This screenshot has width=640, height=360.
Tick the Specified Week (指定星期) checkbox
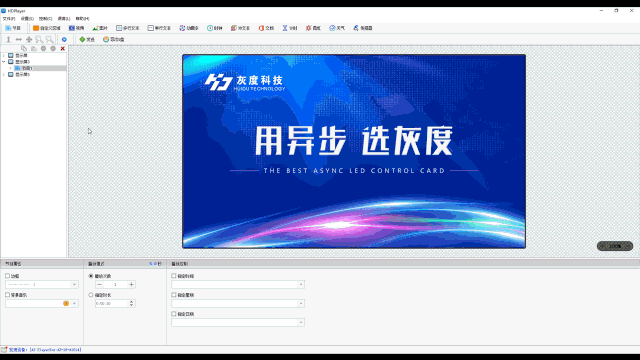174,295
